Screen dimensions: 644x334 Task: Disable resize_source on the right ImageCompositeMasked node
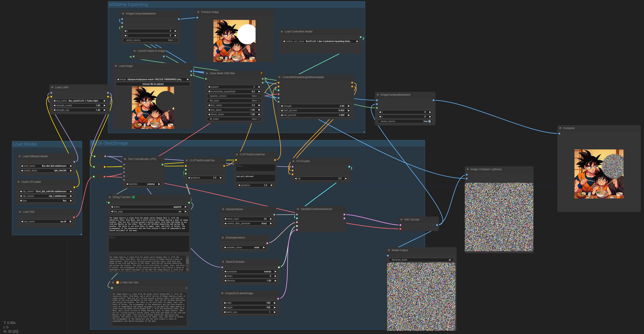click(429, 121)
